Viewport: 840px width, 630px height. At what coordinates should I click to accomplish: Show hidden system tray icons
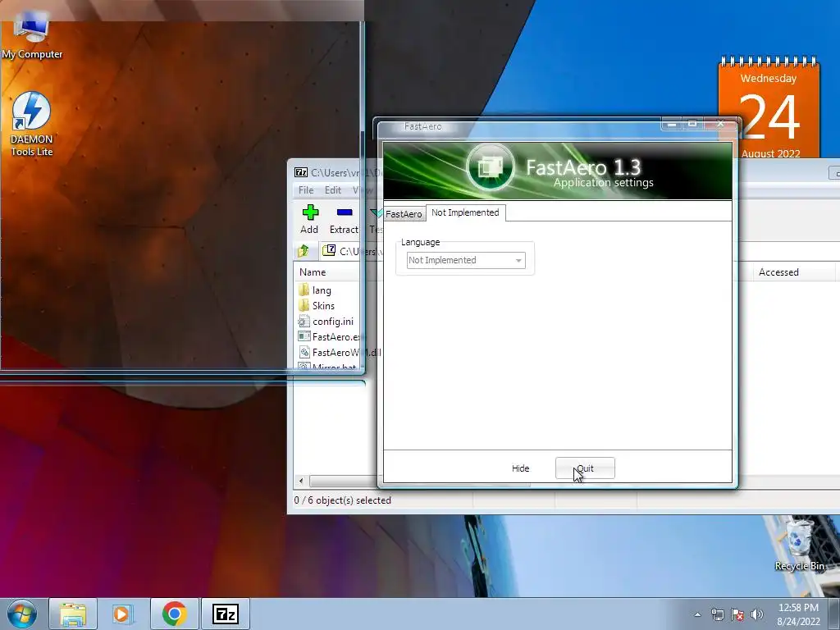[x=697, y=614]
